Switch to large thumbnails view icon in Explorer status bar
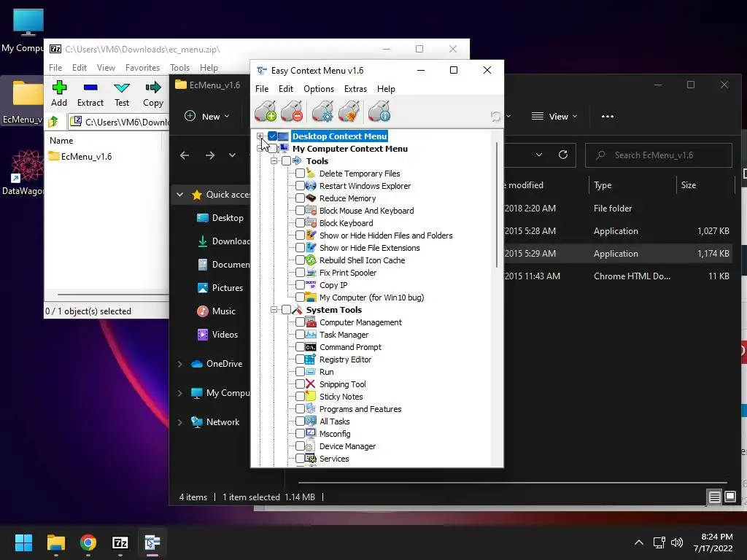 730,497
